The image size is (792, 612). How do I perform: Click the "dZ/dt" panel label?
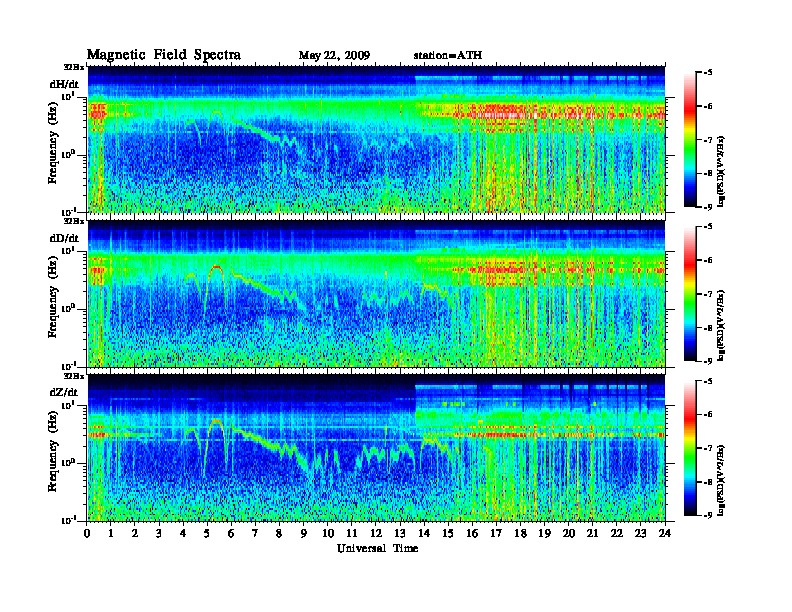(x=64, y=392)
